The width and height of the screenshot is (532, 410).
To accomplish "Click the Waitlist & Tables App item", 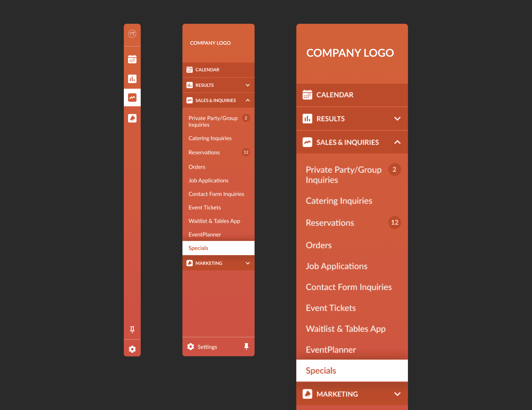I will click(214, 221).
